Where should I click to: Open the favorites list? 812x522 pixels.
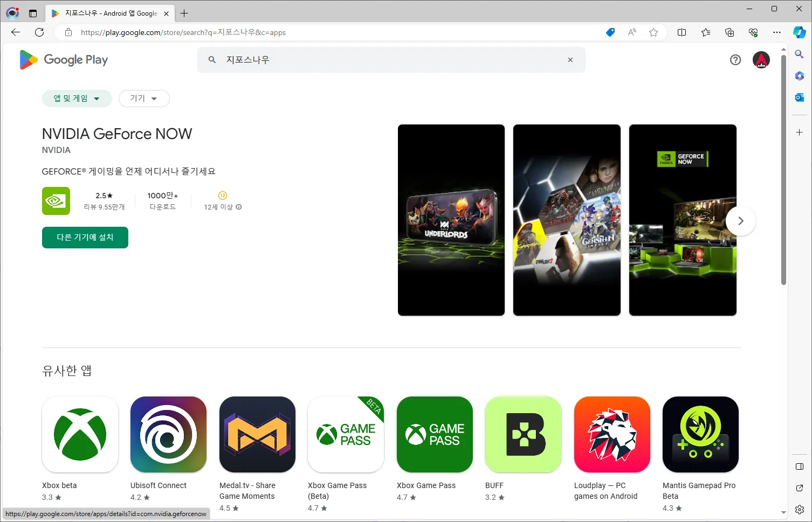click(706, 32)
